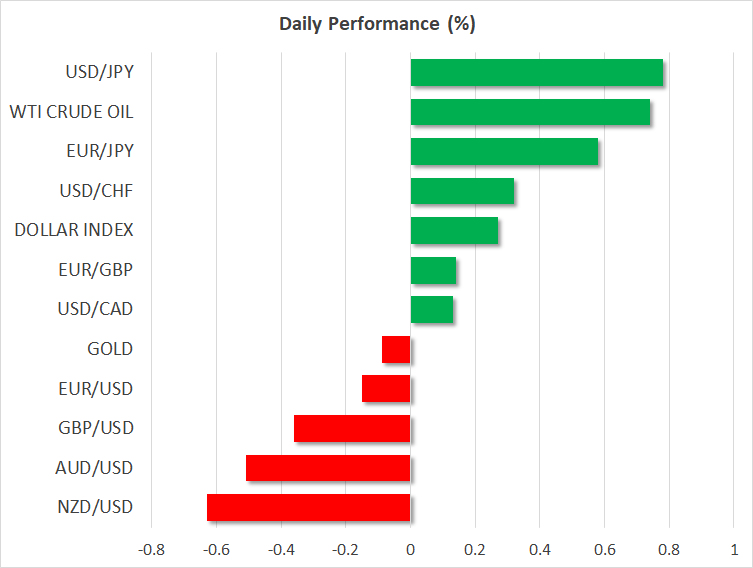
Task: Click the GOLD category label
Action: click(110, 349)
